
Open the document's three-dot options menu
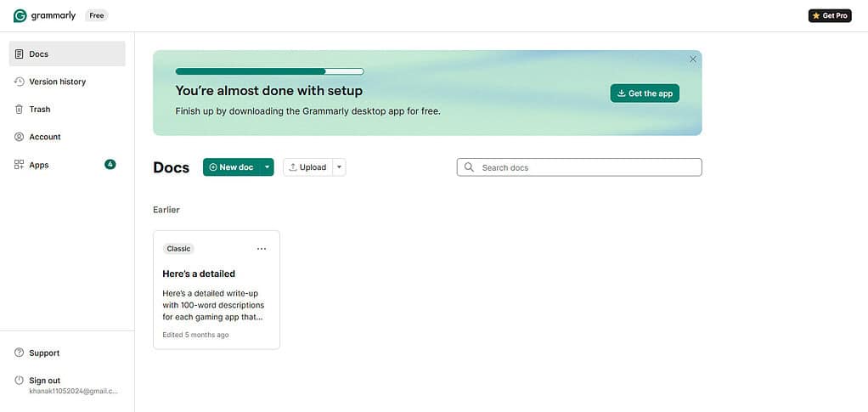click(x=262, y=249)
